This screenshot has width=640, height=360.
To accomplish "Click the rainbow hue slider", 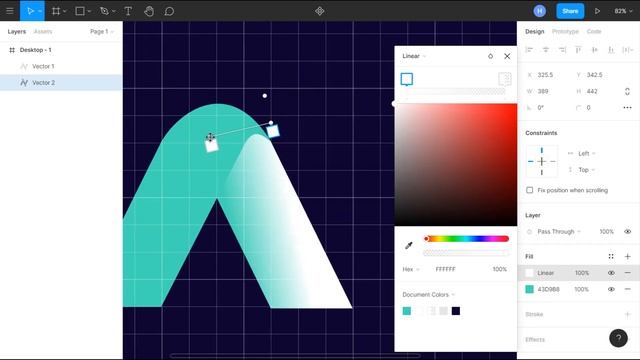I will point(466,239).
